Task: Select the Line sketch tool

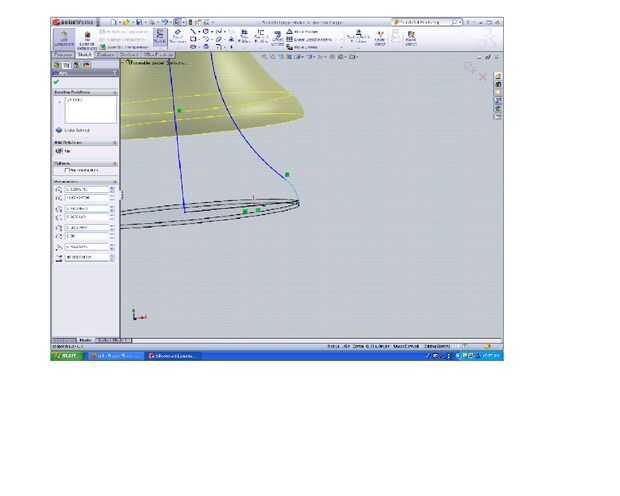Action: pos(193,32)
